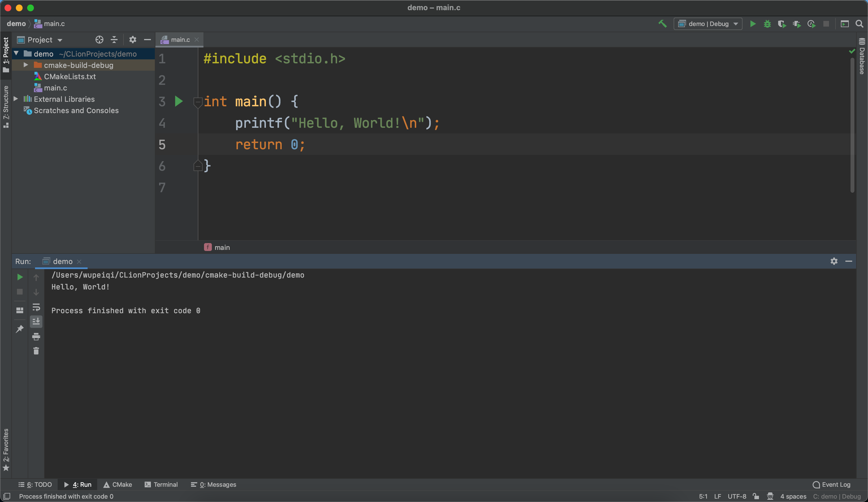This screenshot has height=502, width=868.
Task: Start debugging with the bug icon
Action: coord(767,24)
